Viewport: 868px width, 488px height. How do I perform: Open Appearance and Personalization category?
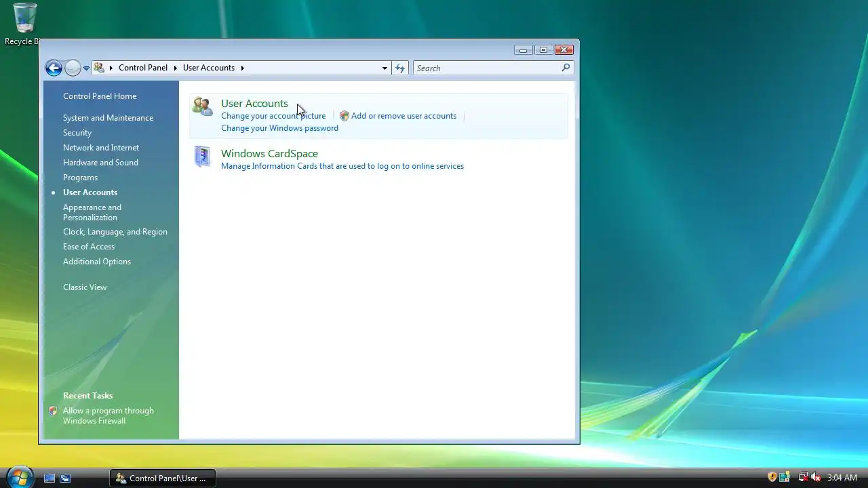(92, 212)
